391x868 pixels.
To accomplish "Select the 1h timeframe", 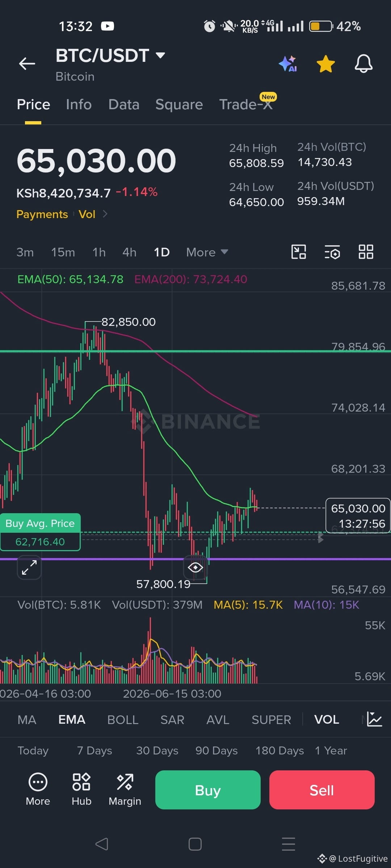I will tap(99, 252).
